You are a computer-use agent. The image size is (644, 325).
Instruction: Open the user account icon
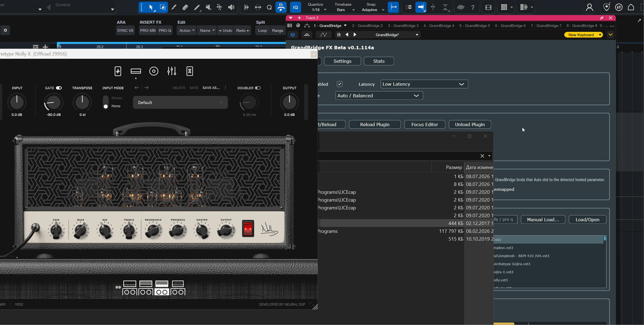click(x=590, y=7)
